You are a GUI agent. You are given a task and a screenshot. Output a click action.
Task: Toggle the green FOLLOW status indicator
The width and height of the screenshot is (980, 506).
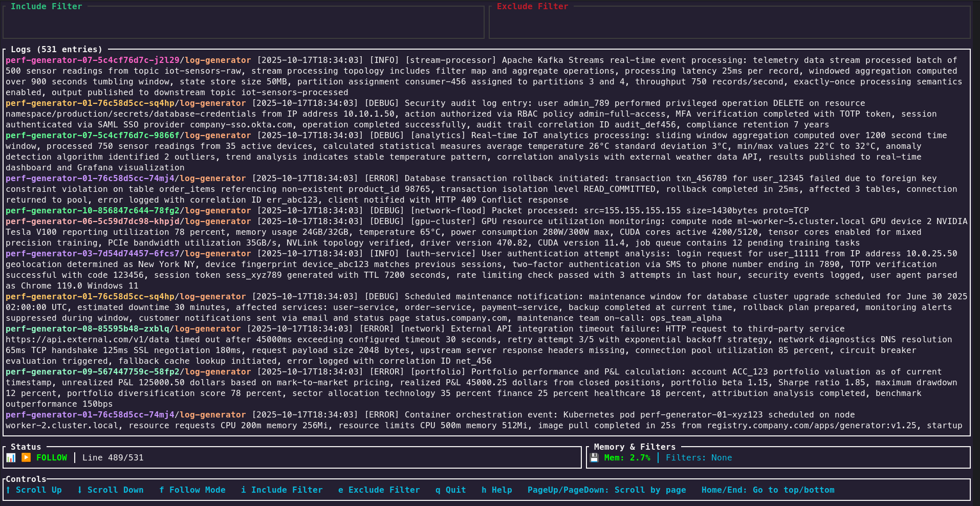click(x=52, y=458)
